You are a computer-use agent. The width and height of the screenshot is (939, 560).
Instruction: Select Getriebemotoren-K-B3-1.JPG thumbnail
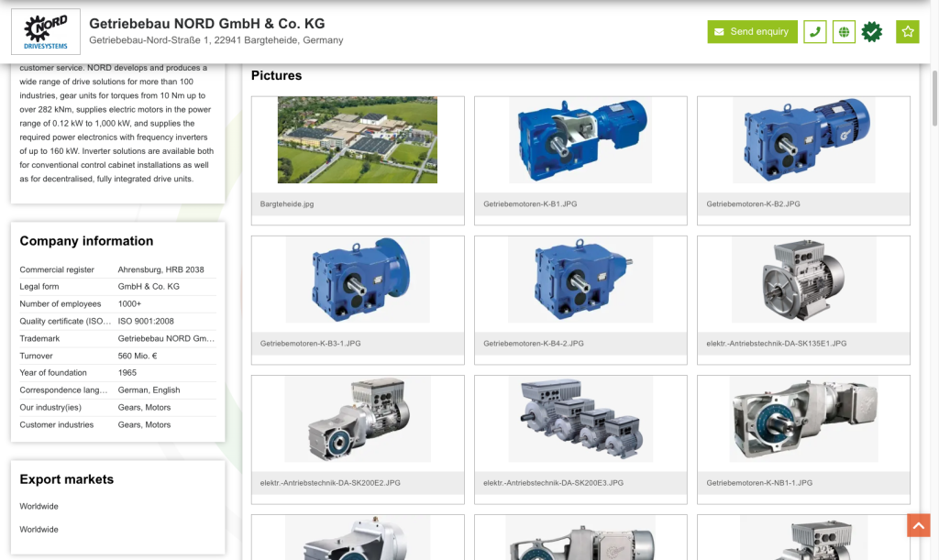358,280
